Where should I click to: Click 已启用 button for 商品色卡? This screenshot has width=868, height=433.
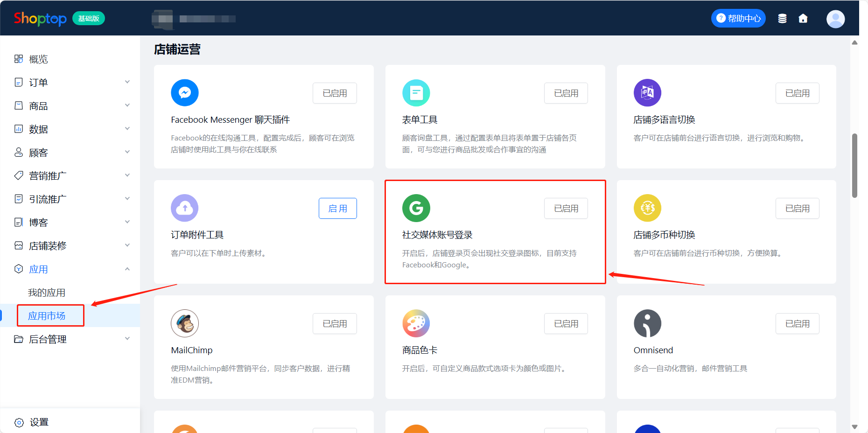(566, 324)
